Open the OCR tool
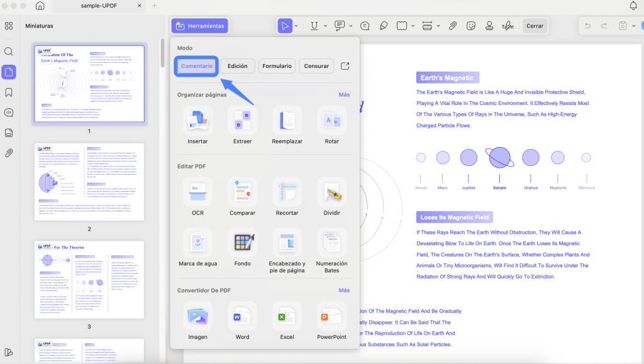This screenshot has height=364, width=644. [197, 192]
